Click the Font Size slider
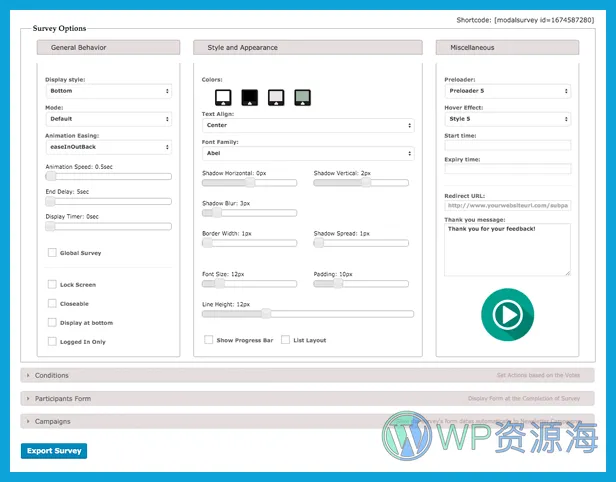Image resolution: width=616 pixels, height=482 pixels. [249, 284]
